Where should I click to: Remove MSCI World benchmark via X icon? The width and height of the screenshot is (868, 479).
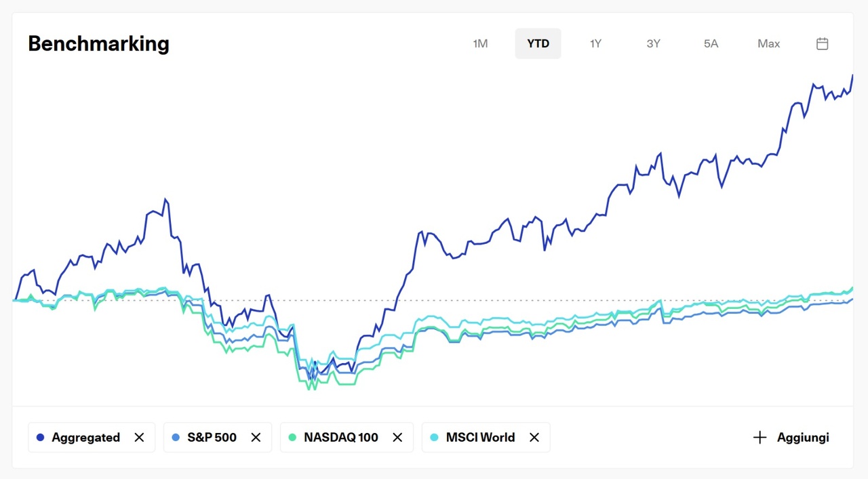pos(534,438)
